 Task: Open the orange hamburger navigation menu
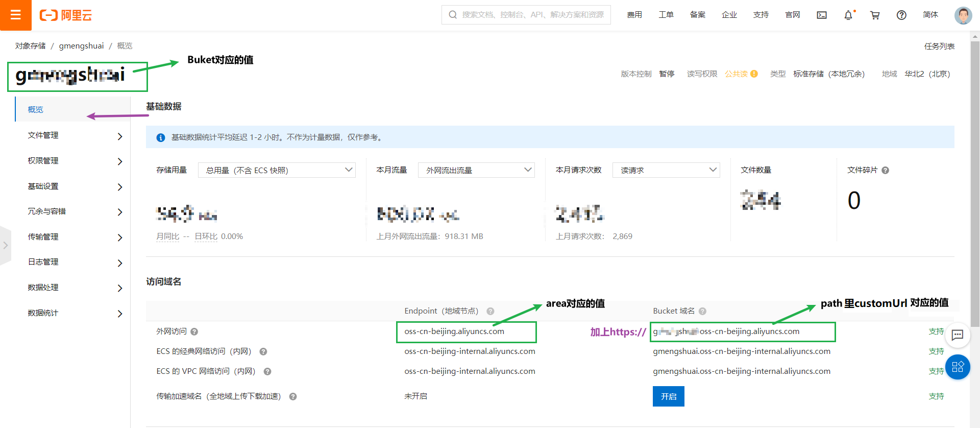click(x=15, y=15)
